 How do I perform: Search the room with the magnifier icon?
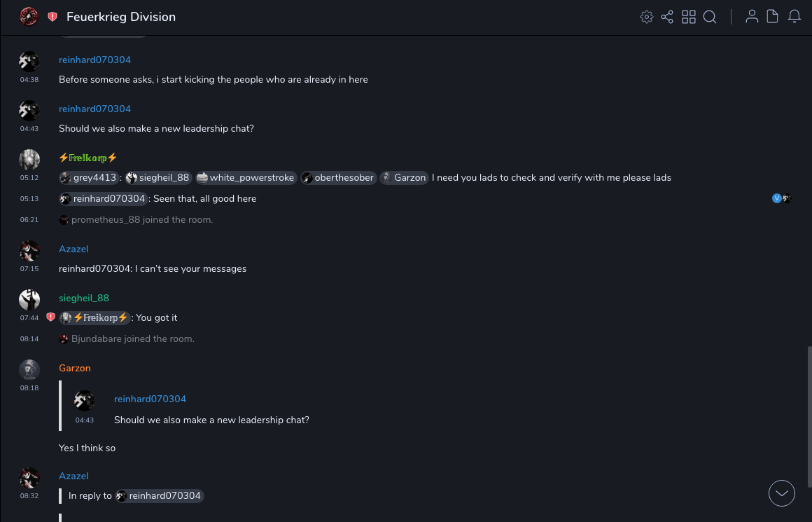pyautogui.click(x=710, y=17)
